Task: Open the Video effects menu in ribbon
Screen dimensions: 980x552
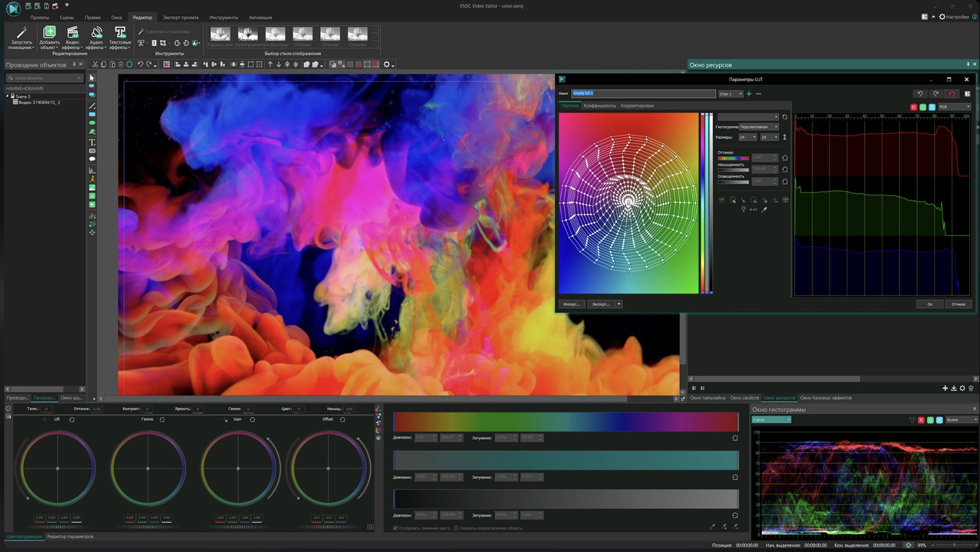Action: coord(72,37)
